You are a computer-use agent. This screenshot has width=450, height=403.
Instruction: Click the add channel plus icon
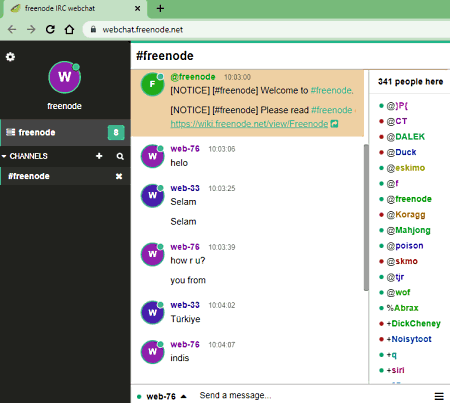(99, 156)
